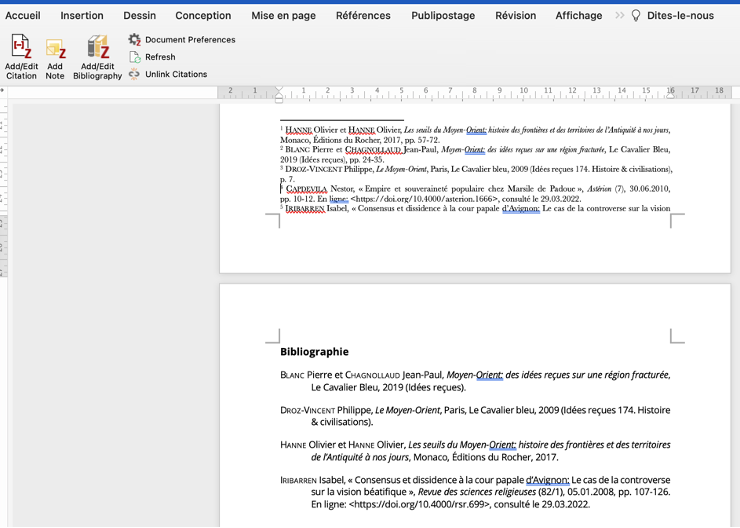Click the rsr.699 DOI link in bibliography
This screenshot has height=528, width=740.
coord(420,505)
